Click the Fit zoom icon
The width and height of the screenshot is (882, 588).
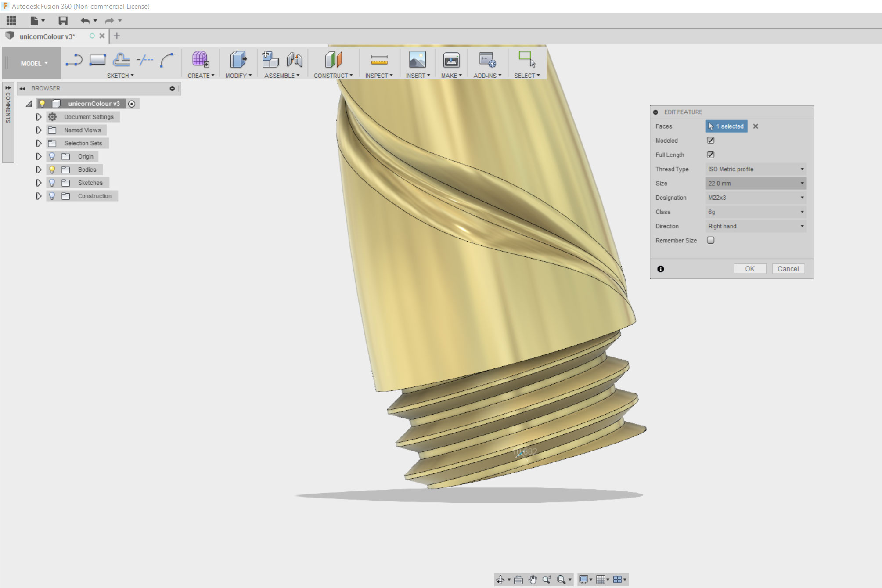pos(561,580)
